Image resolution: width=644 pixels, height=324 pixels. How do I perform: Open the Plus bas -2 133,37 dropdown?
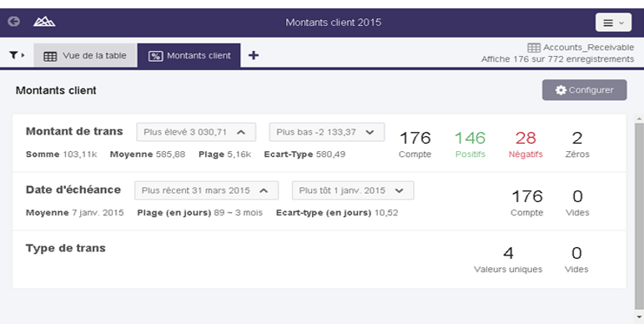[327, 133]
